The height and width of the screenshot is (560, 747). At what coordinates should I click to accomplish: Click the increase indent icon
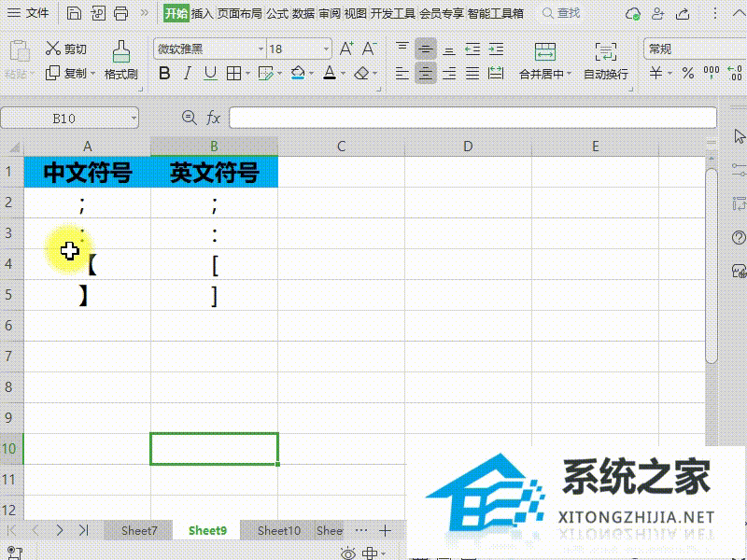[x=496, y=49]
